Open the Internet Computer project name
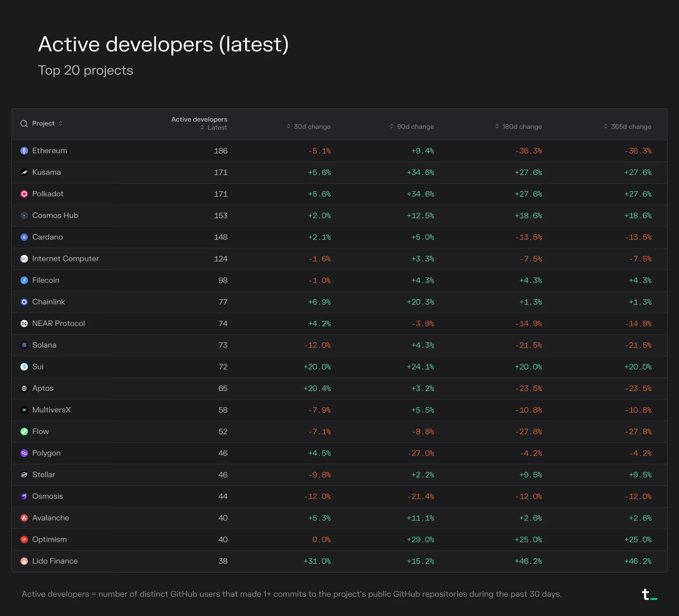This screenshot has height=616, width=679. point(65,259)
